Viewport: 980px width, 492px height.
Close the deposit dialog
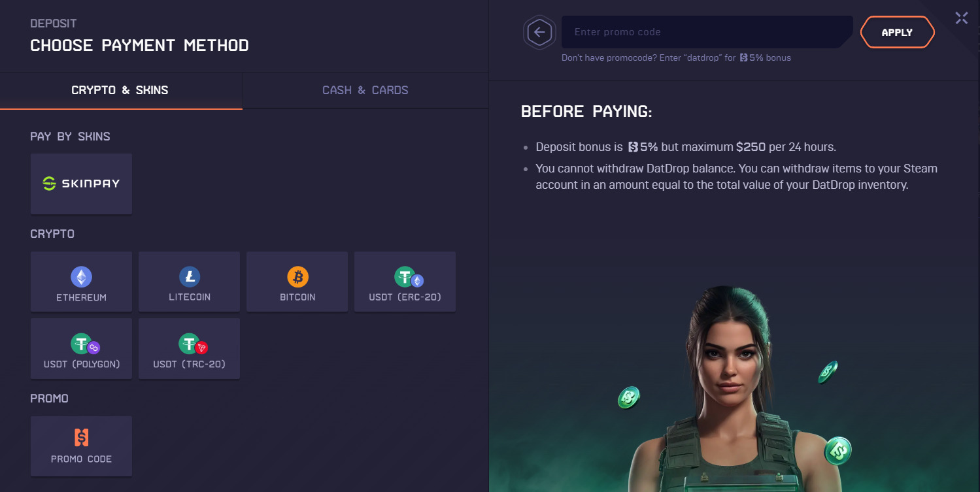pyautogui.click(x=961, y=18)
